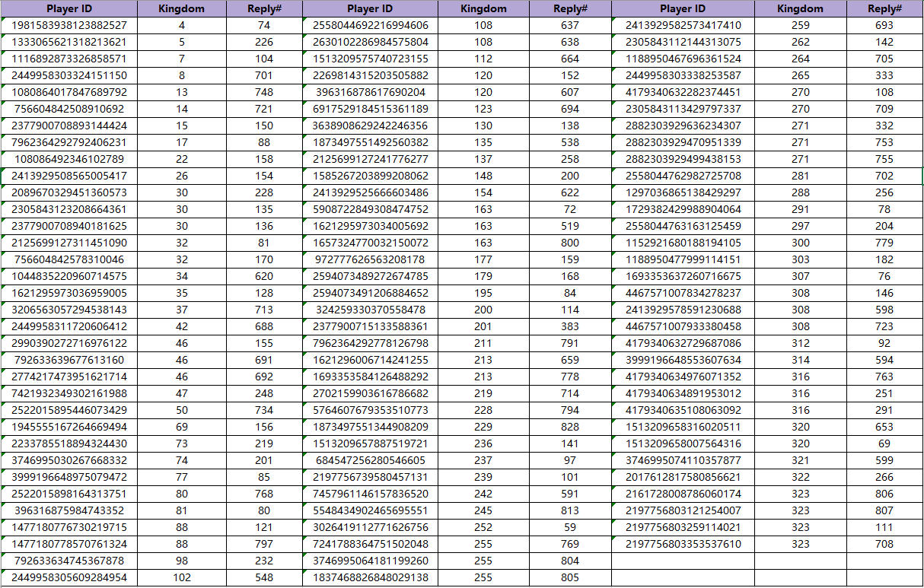Select the Reply# cell showing 806
This screenshot has height=588, width=924.
[x=884, y=494]
